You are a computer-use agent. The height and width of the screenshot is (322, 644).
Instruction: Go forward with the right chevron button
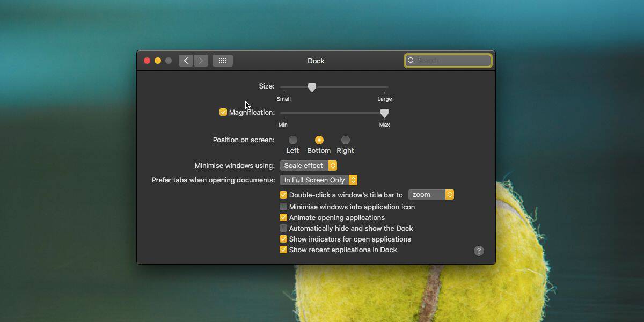pyautogui.click(x=201, y=61)
